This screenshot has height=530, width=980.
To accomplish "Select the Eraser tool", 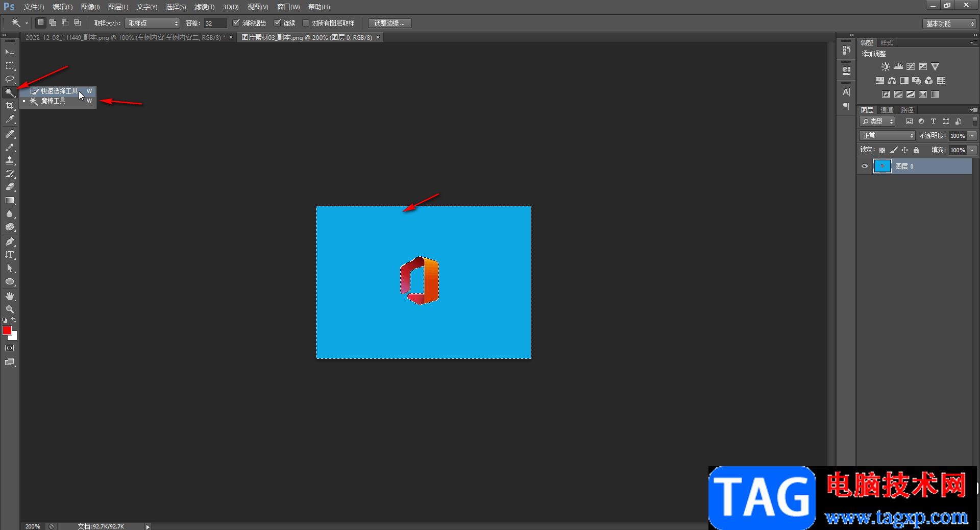I will tap(10, 187).
